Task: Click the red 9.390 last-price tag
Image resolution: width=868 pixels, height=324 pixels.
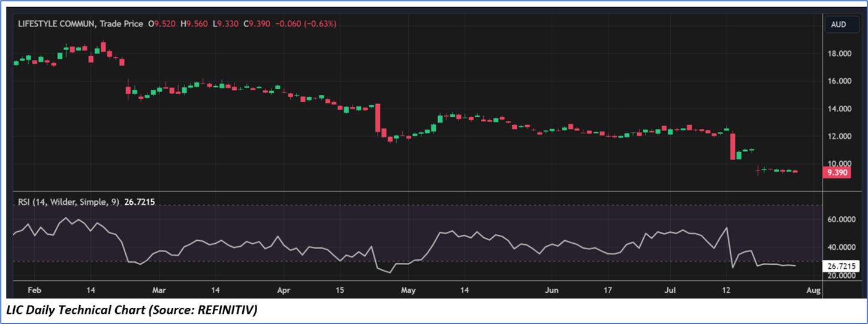Action: pos(837,172)
